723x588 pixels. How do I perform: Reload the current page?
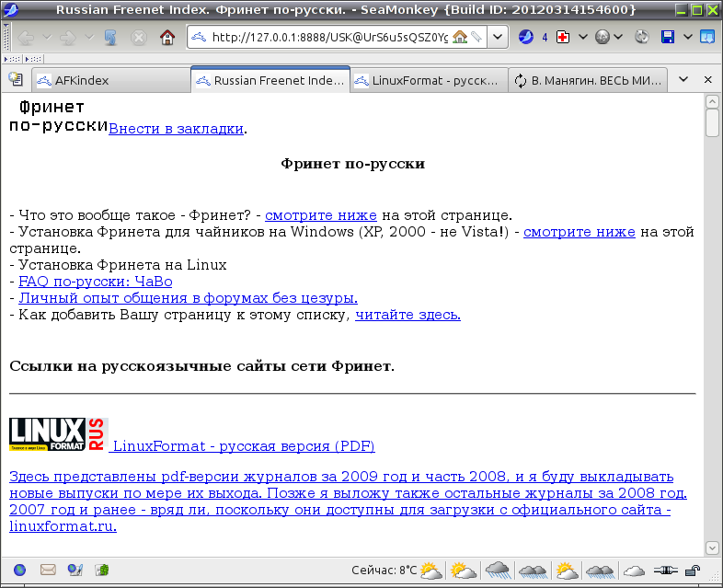tap(110, 38)
